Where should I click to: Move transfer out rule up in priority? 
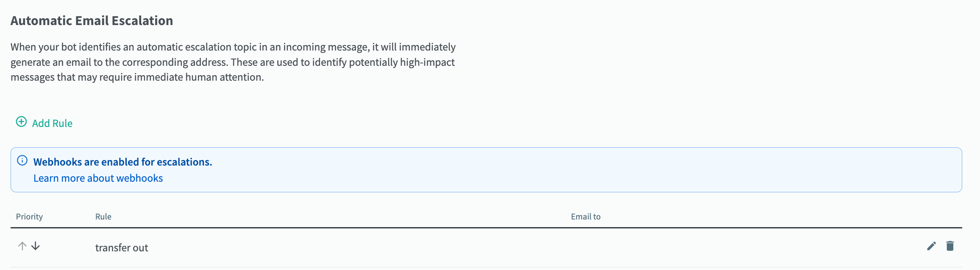(x=22, y=246)
